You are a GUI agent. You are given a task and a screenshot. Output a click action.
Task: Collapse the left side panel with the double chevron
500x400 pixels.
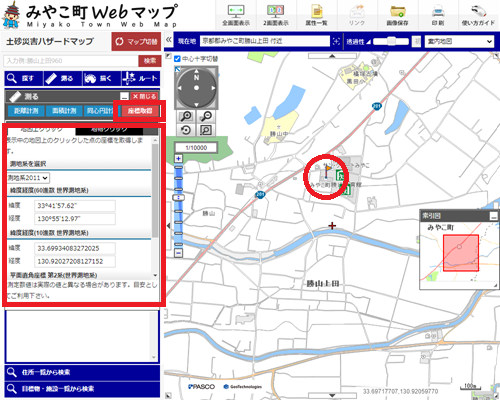(169, 40)
